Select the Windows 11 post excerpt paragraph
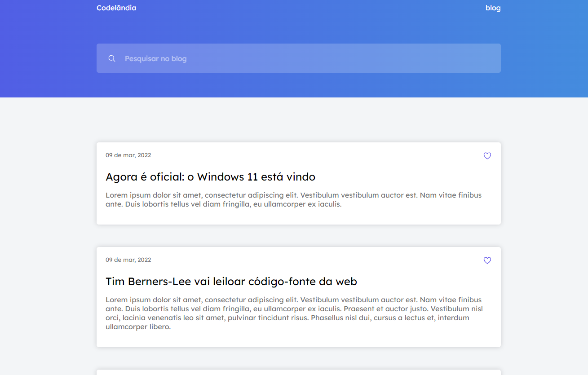This screenshot has height=375, width=588. [x=294, y=200]
